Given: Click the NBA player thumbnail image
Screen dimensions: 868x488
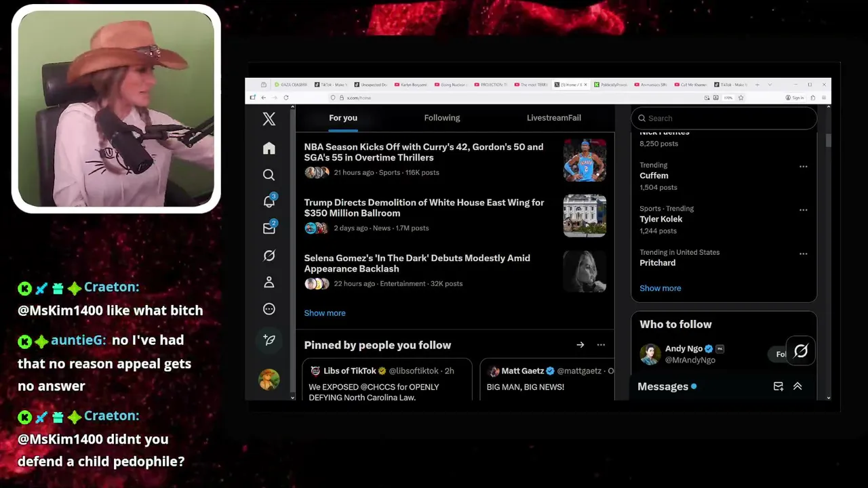Looking at the screenshot, I should (x=585, y=160).
